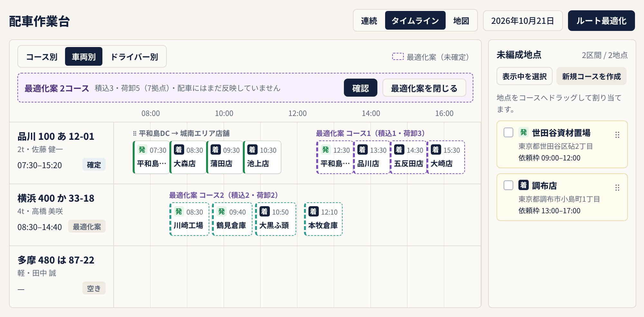Click the 発 badge on 世田谷資材置場 card
This screenshot has height=317, width=644.
(524, 132)
